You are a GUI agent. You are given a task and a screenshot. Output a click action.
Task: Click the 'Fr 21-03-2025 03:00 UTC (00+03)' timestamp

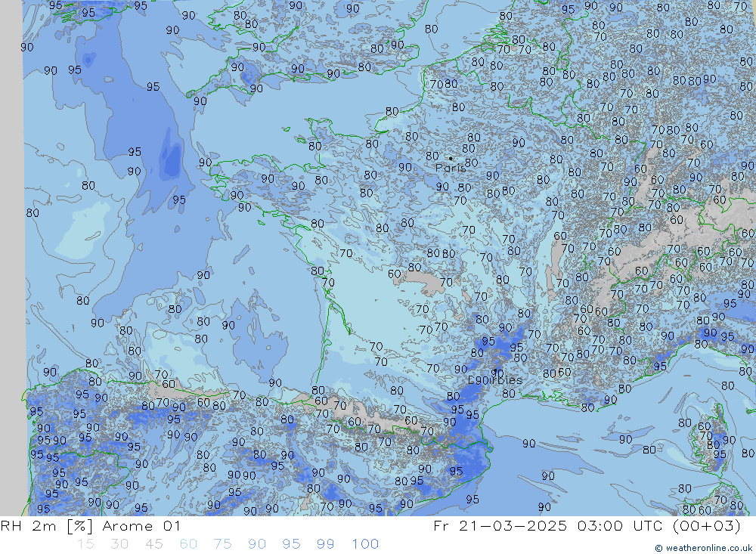click(x=587, y=526)
